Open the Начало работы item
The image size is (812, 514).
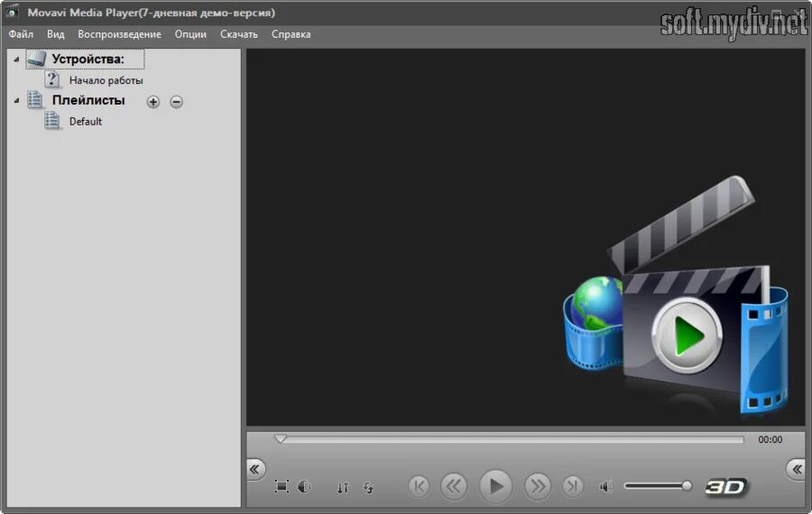pyautogui.click(x=106, y=80)
